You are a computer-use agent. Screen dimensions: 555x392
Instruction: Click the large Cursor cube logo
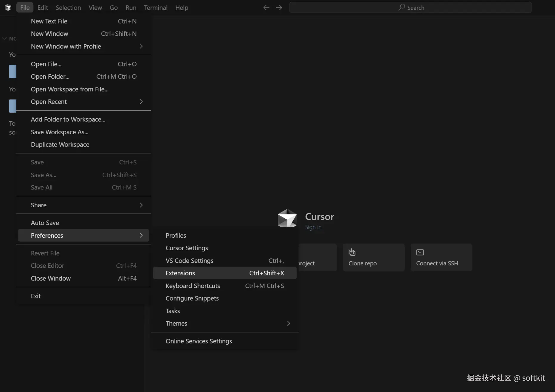[x=287, y=218]
